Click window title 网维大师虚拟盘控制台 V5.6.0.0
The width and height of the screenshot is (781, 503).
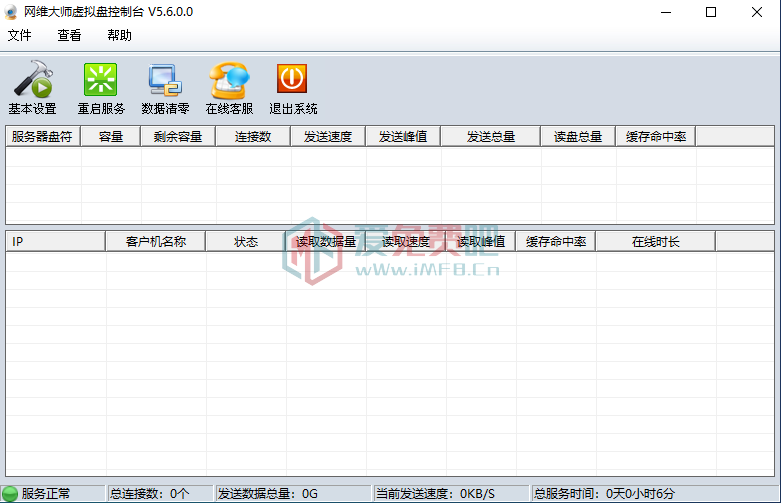(x=109, y=12)
